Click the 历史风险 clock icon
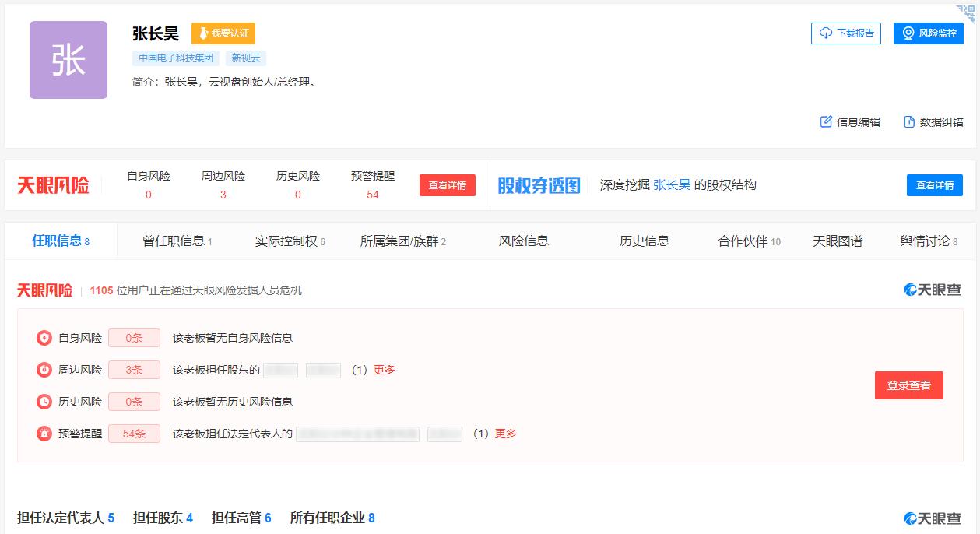This screenshot has width=980, height=534. click(x=44, y=402)
